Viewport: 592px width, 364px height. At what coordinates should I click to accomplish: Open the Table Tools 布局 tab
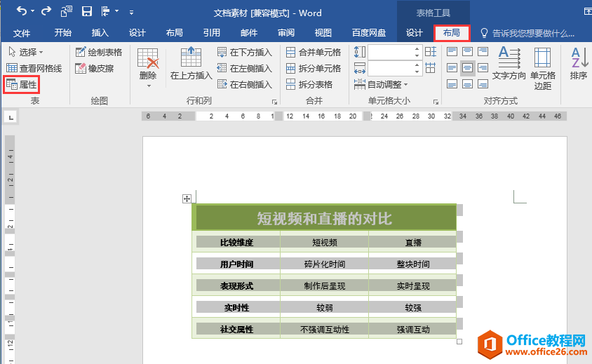point(452,33)
